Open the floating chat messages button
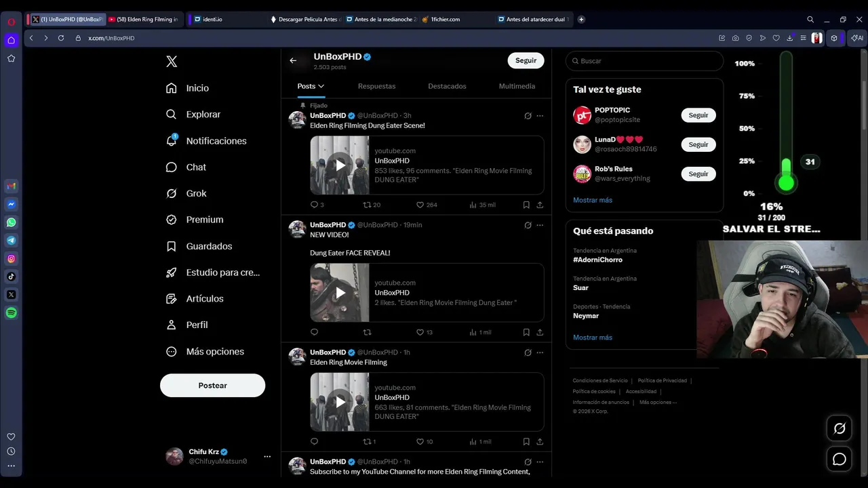Screen dimensions: 868x488 coord(840,460)
